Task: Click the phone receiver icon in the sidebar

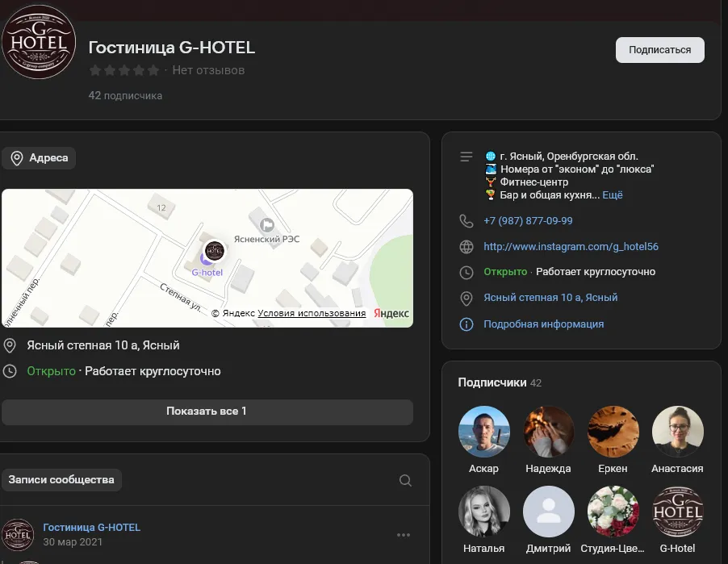Action: pos(466,220)
